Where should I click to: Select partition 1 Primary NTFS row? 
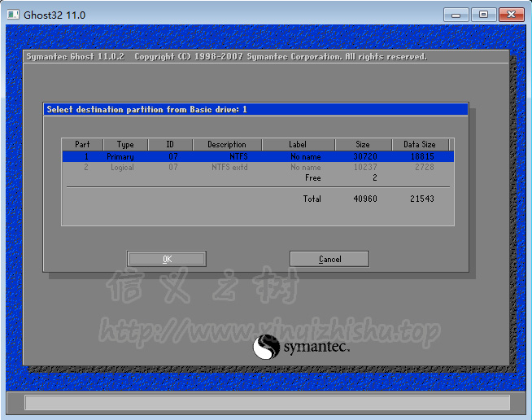(257, 156)
